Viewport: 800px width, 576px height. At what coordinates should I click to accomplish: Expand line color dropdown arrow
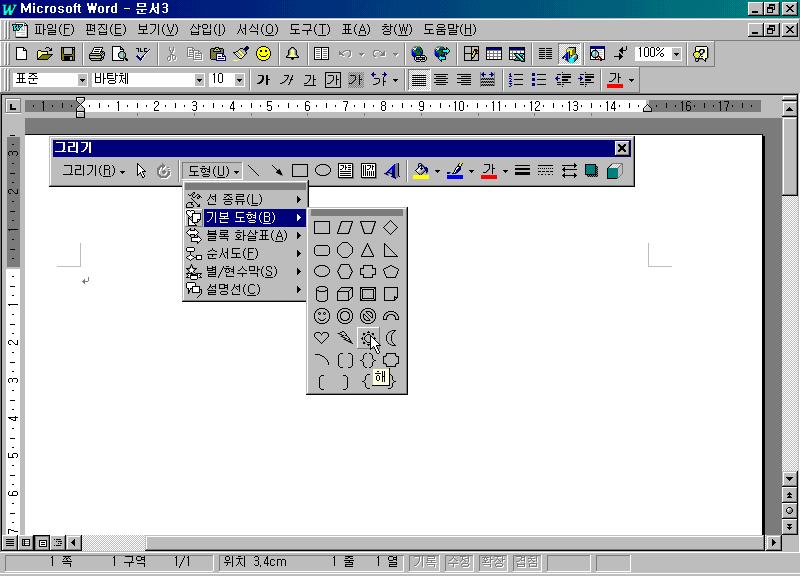point(471,171)
